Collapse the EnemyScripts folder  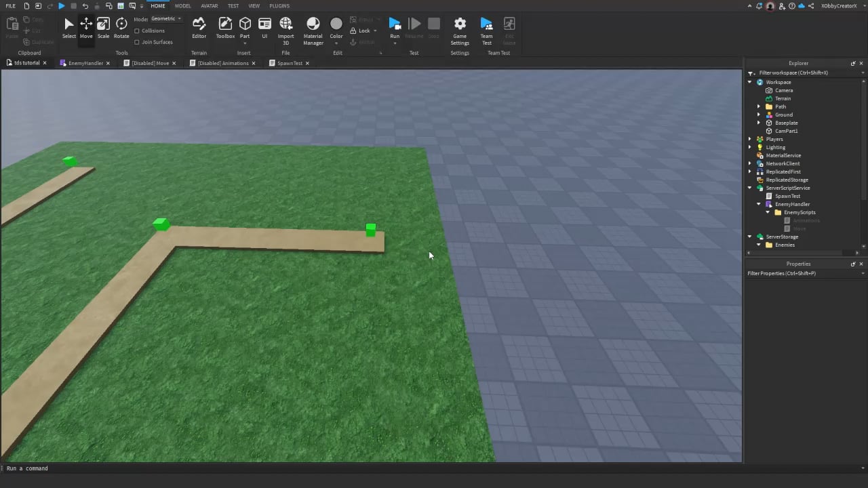click(x=768, y=212)
